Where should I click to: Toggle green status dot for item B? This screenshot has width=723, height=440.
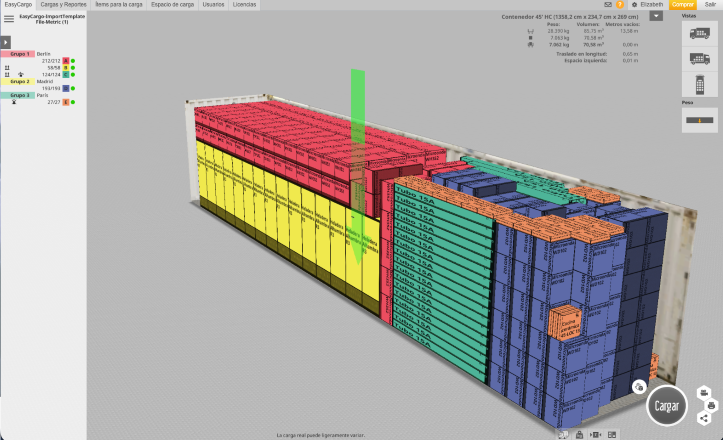click(73, 68)
